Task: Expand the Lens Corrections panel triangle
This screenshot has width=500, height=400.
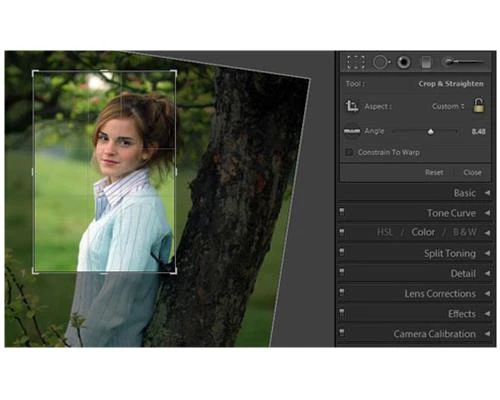Action: (487, 293)
